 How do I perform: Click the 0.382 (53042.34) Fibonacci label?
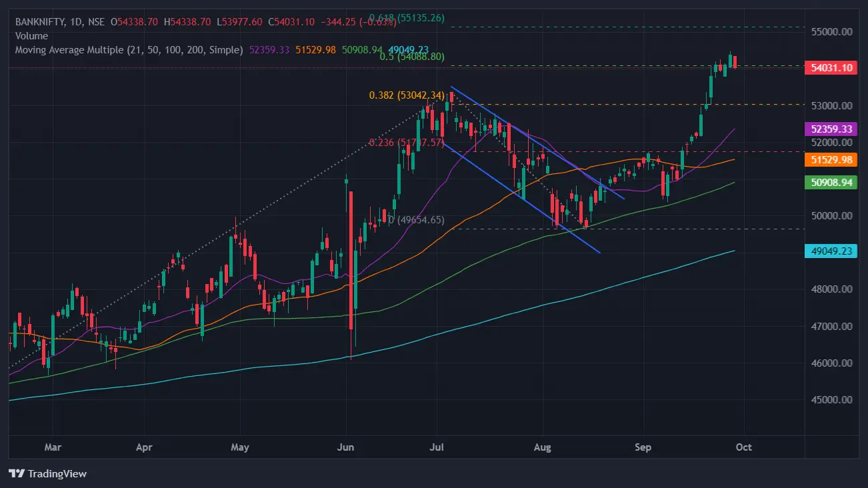pos(407,95)
